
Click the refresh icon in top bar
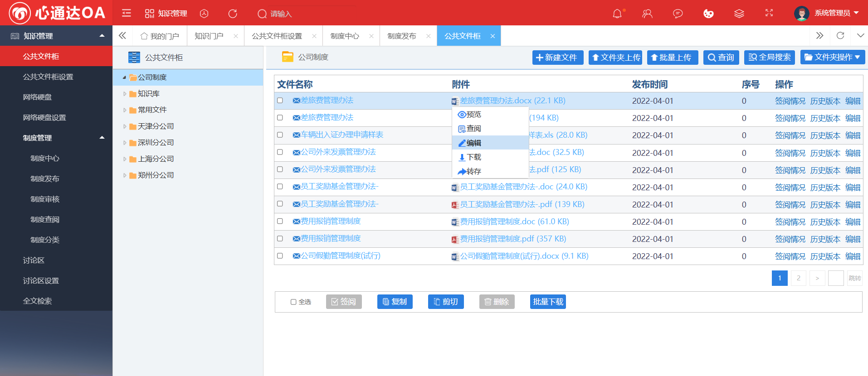(x=233, y=14)
